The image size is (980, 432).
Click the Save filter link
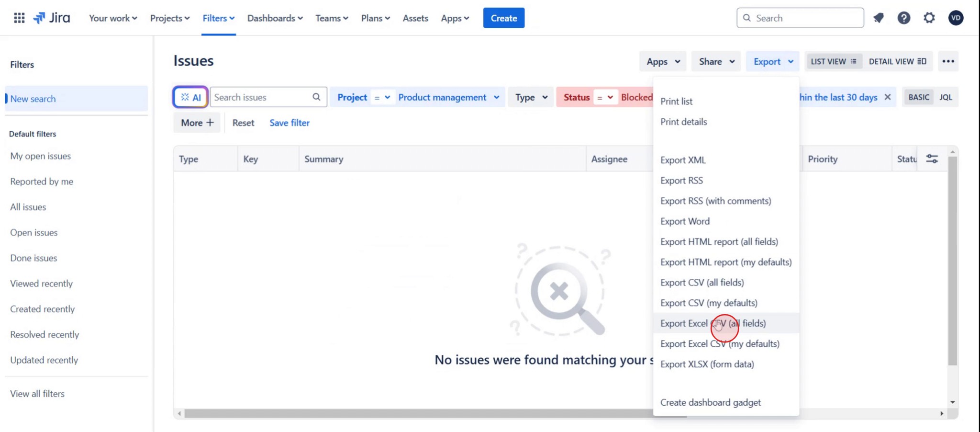tap(289, 123)
